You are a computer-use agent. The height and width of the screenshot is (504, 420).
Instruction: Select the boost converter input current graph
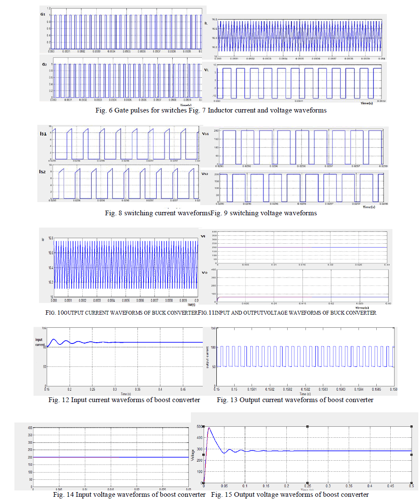(126, 357)
